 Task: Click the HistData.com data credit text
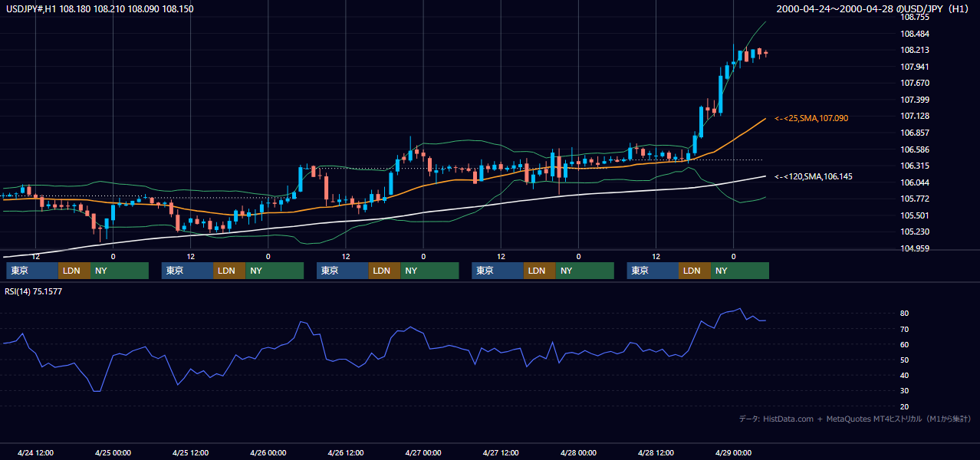(855, 419)
